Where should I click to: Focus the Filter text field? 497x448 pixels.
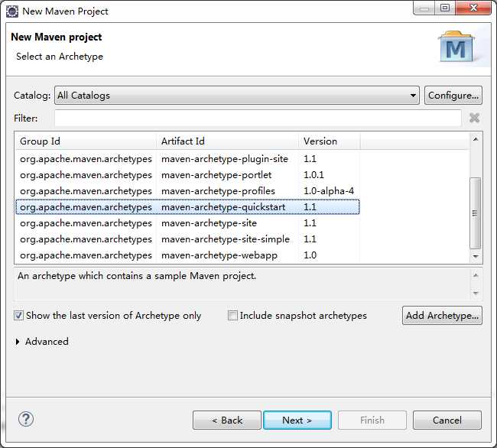click(x=258, y=118)
